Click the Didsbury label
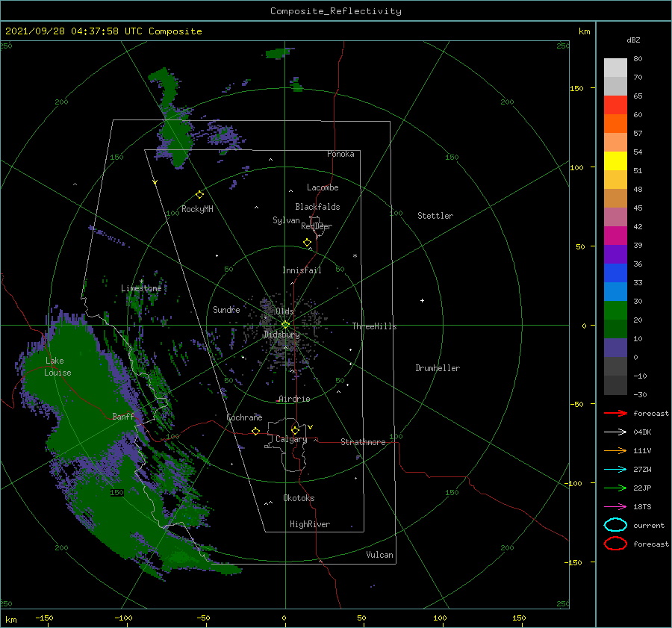 pyautogui.click(x=281, y=335)
